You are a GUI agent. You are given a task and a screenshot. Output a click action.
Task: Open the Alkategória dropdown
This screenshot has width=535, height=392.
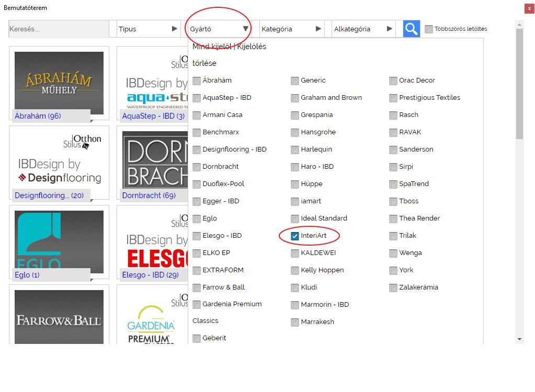(x=363, y=29)
